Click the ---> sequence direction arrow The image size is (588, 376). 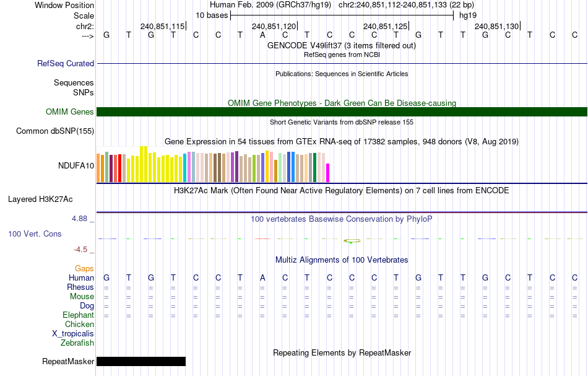click(x=88, y=36)
